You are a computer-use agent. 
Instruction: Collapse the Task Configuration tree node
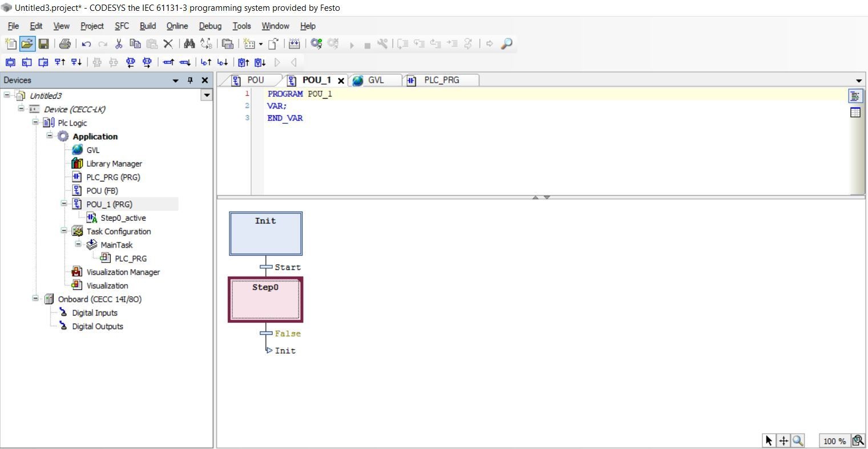(x=64, y=231)
